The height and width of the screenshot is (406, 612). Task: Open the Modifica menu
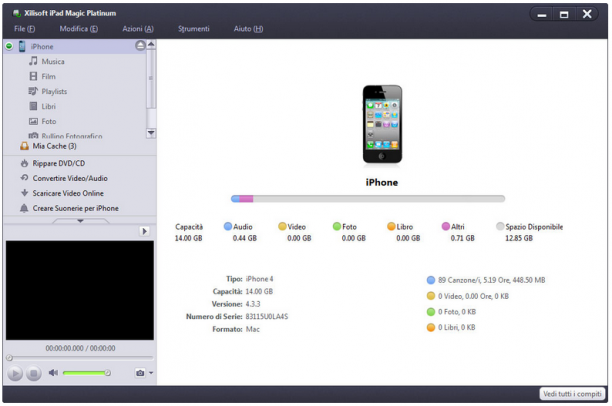79,29
